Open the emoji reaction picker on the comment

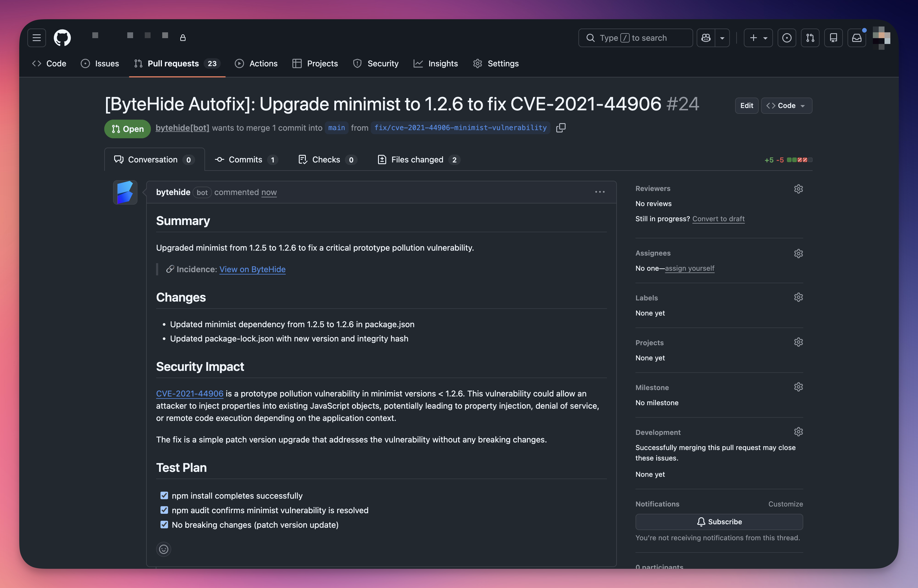[x=163, y=549]
